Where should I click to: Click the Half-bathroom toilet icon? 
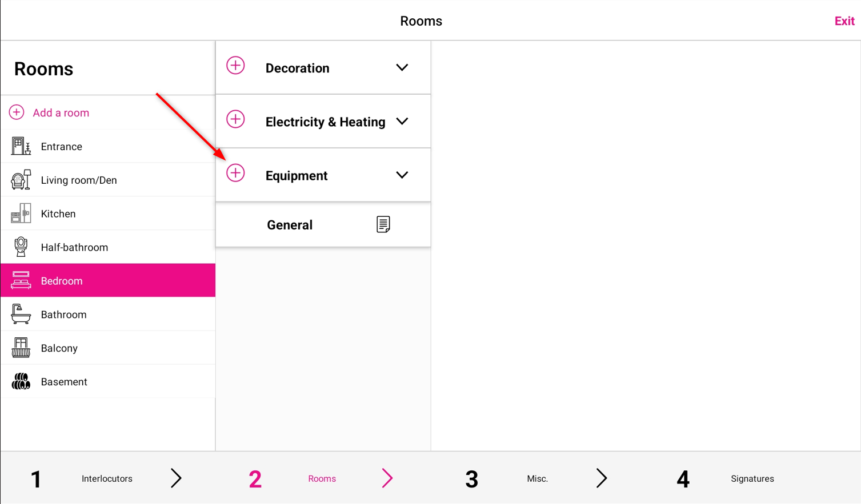(x=21, y=247)
